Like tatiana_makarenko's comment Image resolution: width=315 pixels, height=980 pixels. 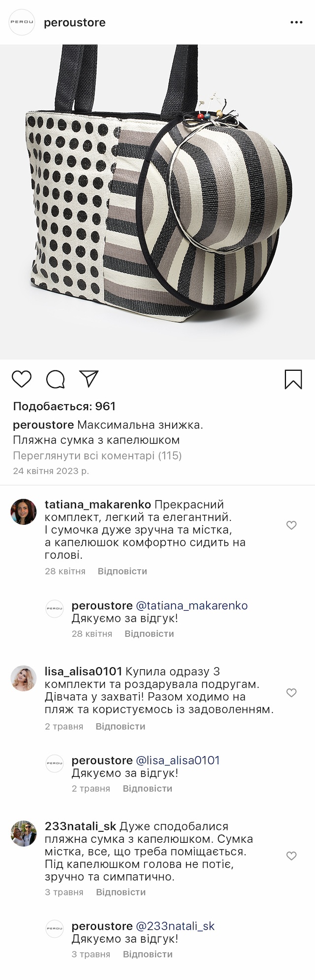[291, 525]
